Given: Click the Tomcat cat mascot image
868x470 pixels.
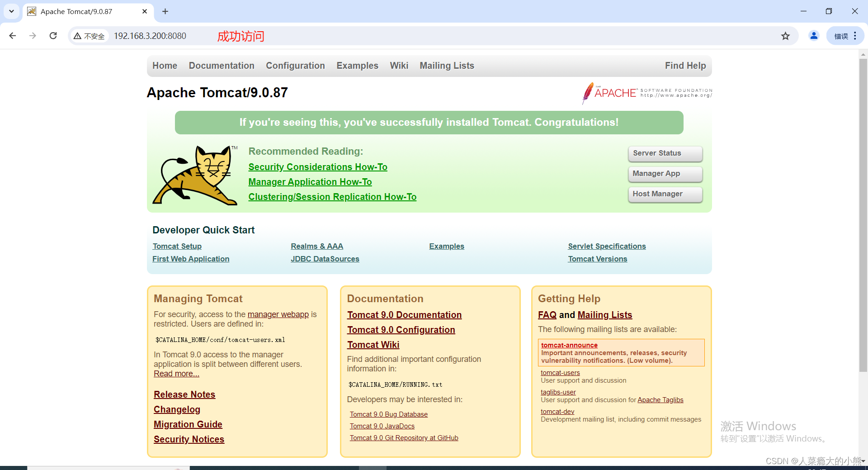Looking at the screenshot, I should (x=195, y=175).
